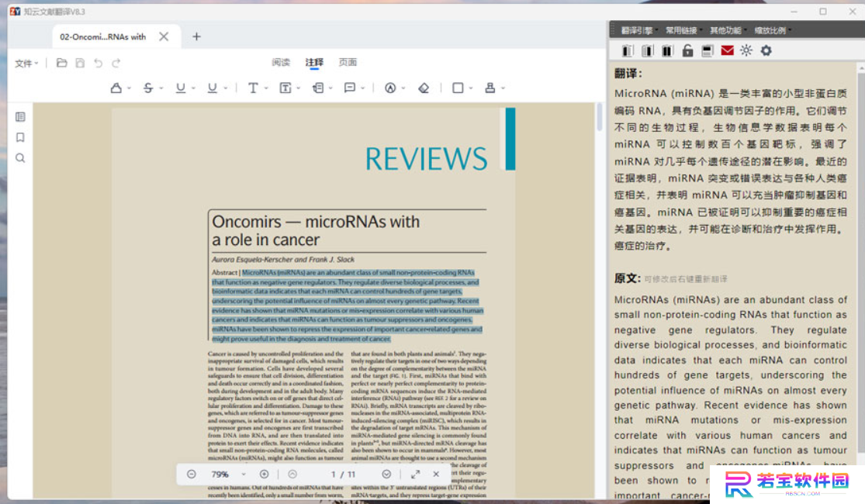865x504 pixels.
Task: Select the eraser tool
Action: click(x=424, y=88)
